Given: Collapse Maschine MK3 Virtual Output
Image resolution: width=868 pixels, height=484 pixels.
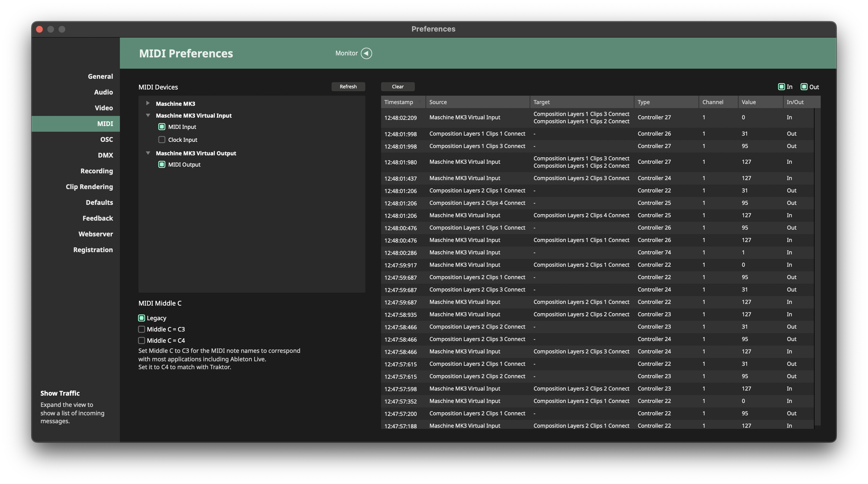Looking at the screenshot, I should tap(147, 153).
